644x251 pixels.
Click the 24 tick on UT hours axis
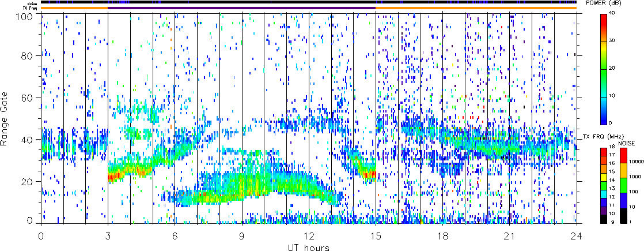[x=577, y=235]
